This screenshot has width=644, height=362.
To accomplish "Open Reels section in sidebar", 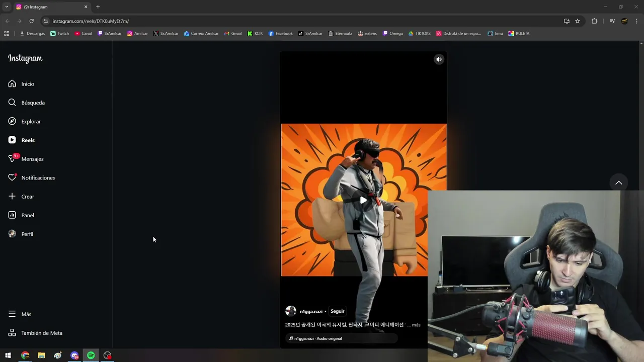I will [x=21, y=140].
